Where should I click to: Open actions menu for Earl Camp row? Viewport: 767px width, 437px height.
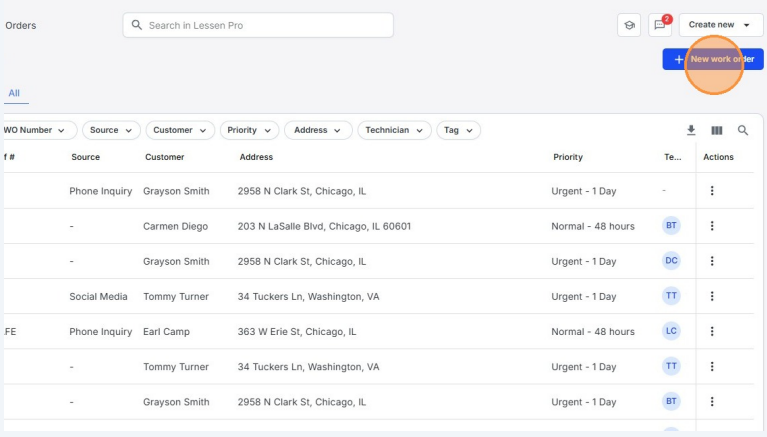tap(712, 331)
